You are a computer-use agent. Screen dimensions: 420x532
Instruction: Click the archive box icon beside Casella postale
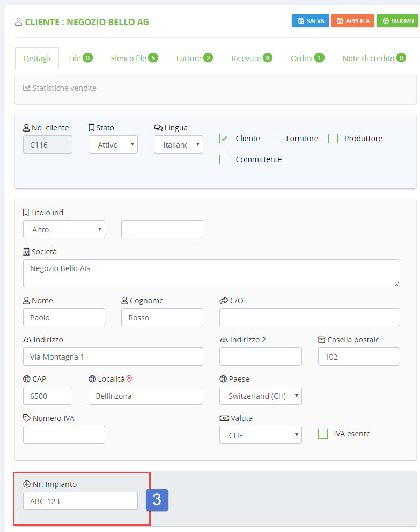click(322, 340)
